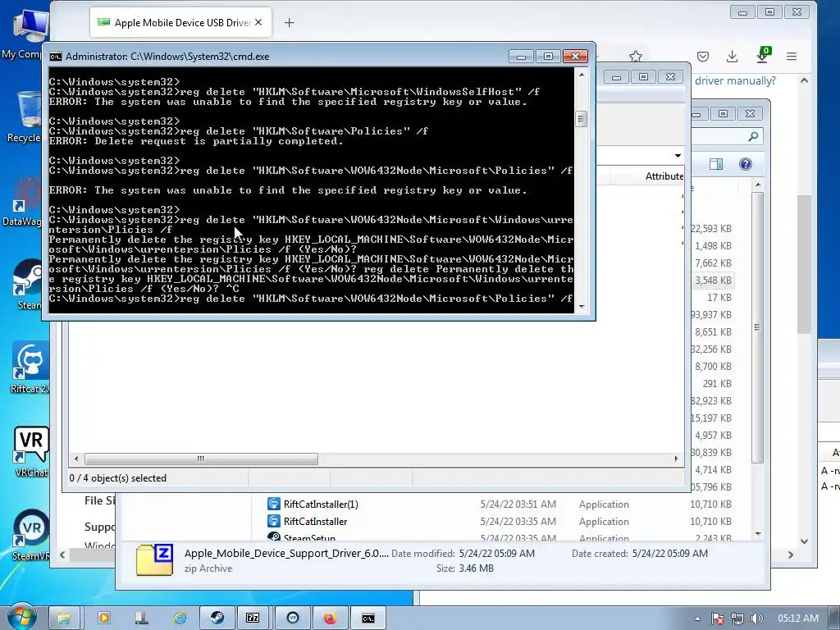The width and height of the screenshot is (840, 630).
Task: Click Firefox page scroll up arrow
Action: tap(804, 80)
